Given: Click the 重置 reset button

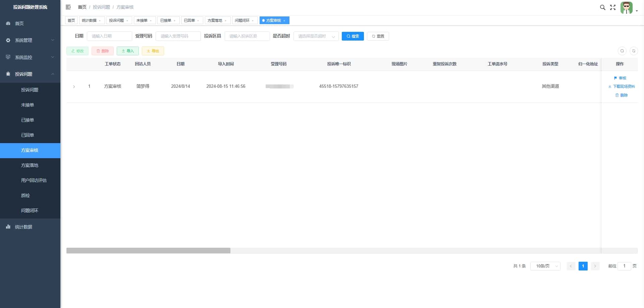Looking at the screenshot, I should click(378, 36).
